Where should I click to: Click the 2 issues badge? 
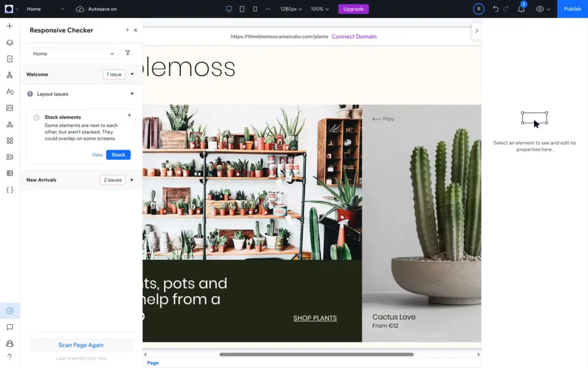113,180
